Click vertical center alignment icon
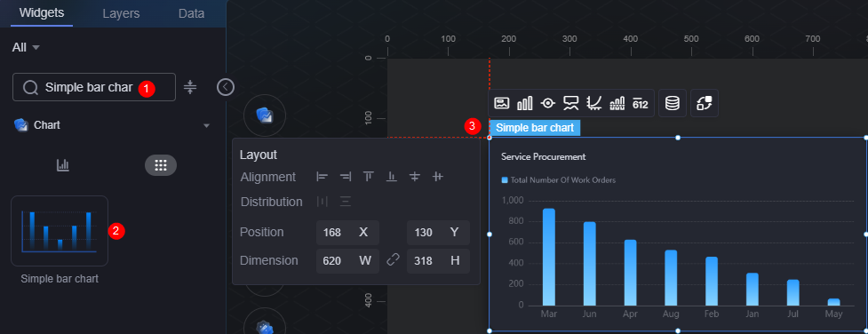The width and height of the screenshot is (868, 334). click(x=415, y=177)
